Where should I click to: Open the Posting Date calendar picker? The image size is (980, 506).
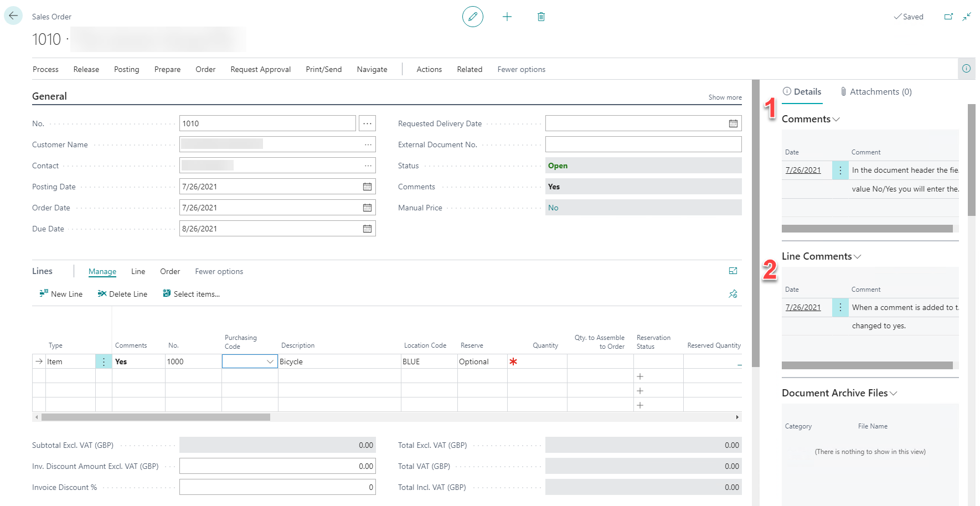pos(367,187)
